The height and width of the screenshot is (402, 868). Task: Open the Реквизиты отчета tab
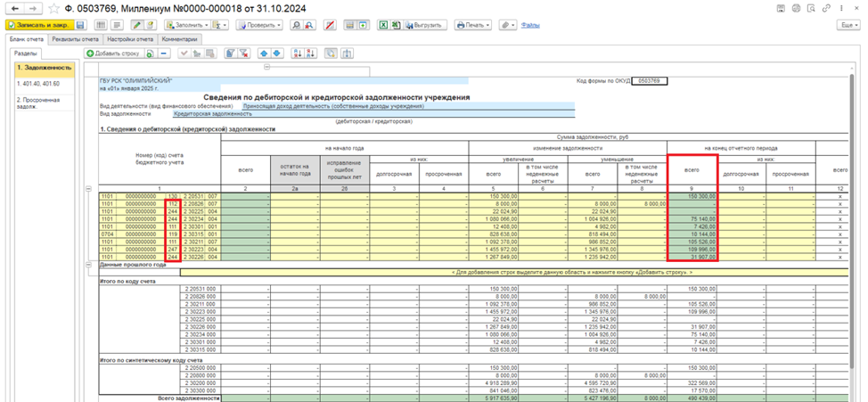coord(75,39)
